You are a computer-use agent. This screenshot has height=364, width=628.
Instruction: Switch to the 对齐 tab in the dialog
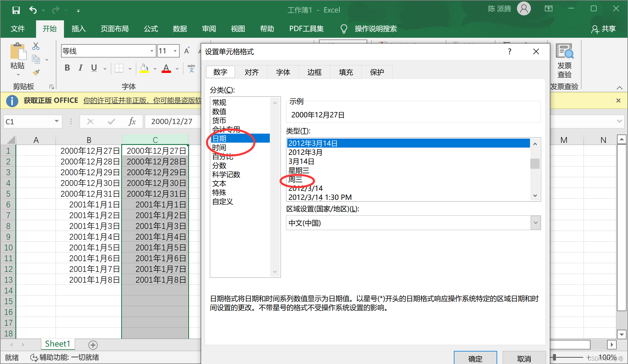pyautogui.click(x=251, y=72)
